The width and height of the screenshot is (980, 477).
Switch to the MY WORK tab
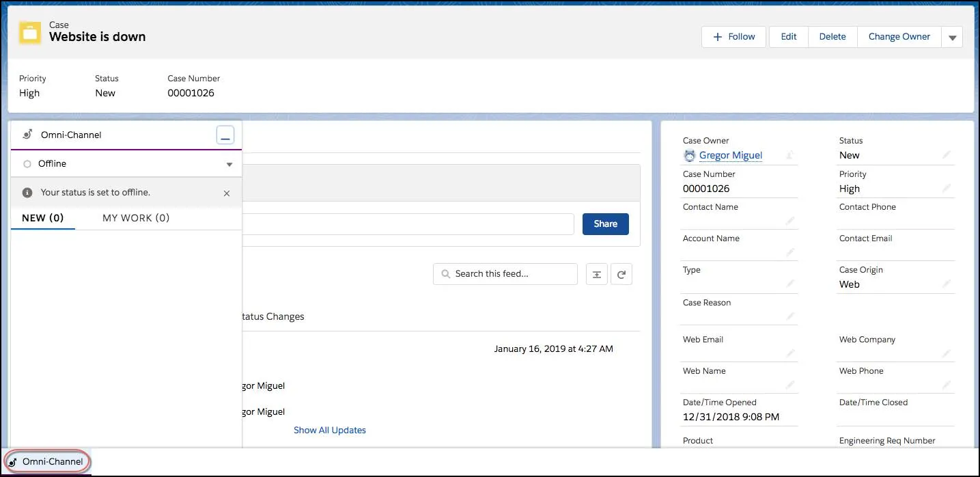pyautogui.click(x=135, y=217)
